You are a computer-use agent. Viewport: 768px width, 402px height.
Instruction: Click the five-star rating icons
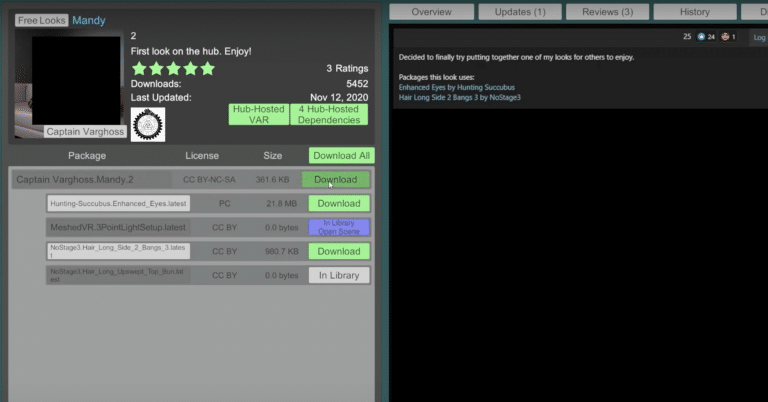pos(173,69)
